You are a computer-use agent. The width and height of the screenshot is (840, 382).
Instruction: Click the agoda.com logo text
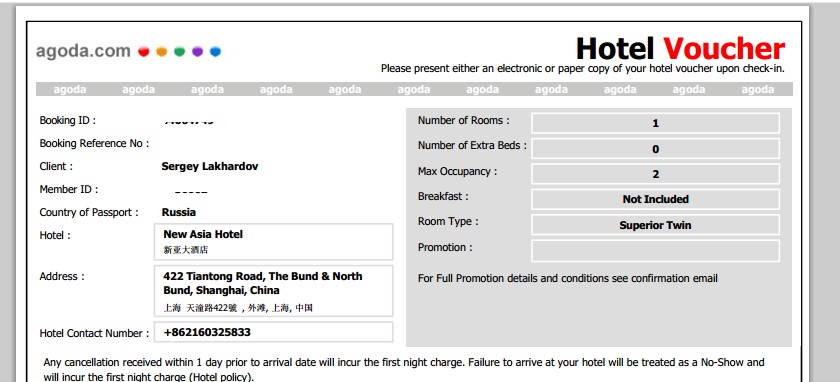point(83,51)
